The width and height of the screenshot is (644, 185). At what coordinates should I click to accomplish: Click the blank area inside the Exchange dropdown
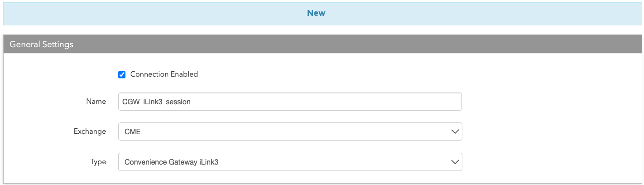point(294,131)
